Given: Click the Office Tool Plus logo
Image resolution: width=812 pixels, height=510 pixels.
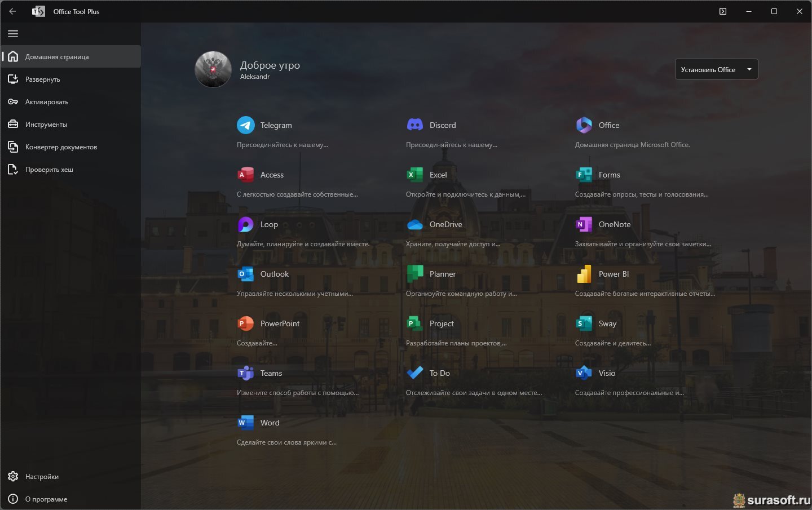Looking at the screenshot, I should point(38,11).
